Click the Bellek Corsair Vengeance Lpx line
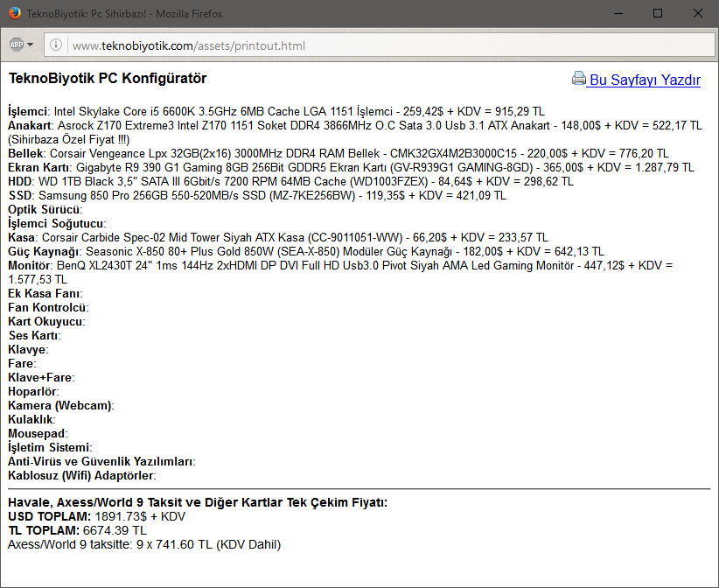719x588 pixels. [339, 154]
